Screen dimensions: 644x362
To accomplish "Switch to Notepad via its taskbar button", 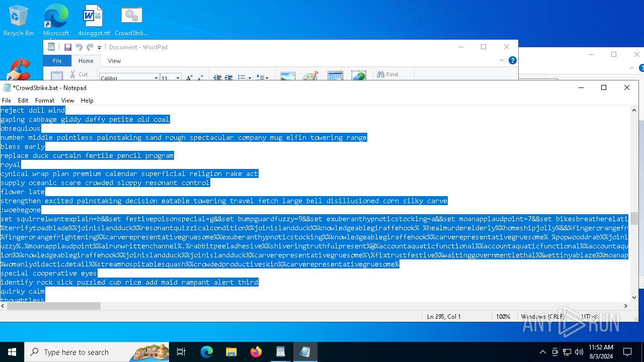I will [x=305, y=352].
